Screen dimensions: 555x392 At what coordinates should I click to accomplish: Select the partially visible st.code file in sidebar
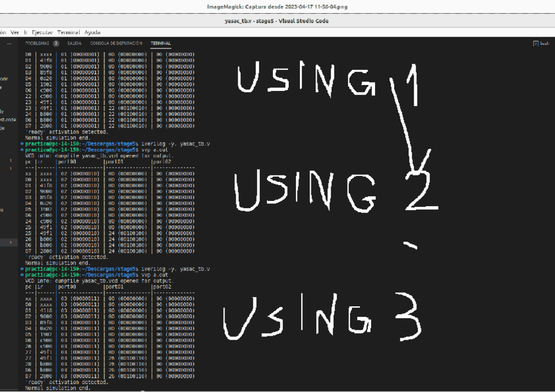coord(8,120)
